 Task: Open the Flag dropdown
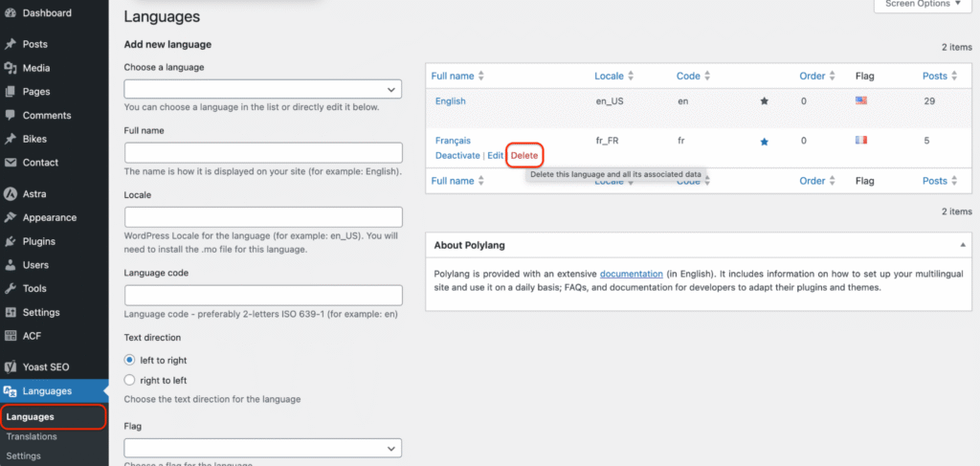click(263, 449)
